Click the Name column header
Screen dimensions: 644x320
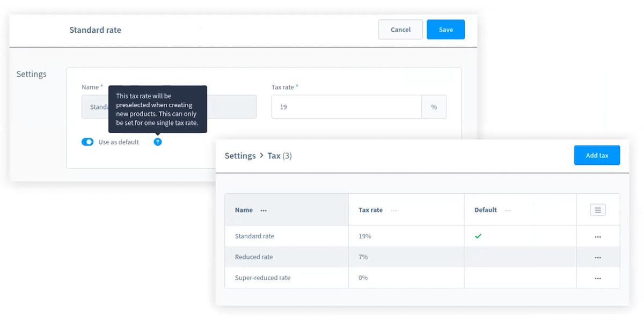tap(287, 210)
